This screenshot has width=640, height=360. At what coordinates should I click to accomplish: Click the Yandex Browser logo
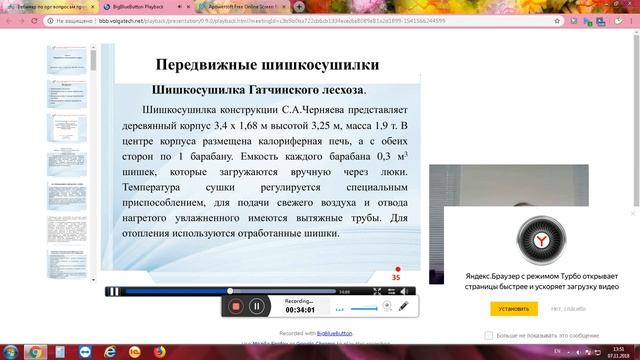click(x=541, y=240)
